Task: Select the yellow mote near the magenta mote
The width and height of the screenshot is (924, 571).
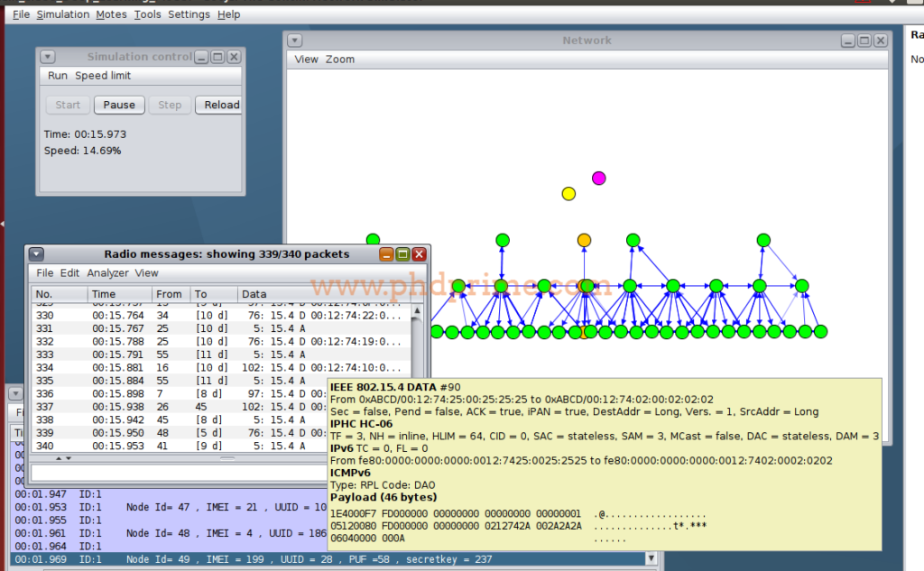Action: coord(568,193)
